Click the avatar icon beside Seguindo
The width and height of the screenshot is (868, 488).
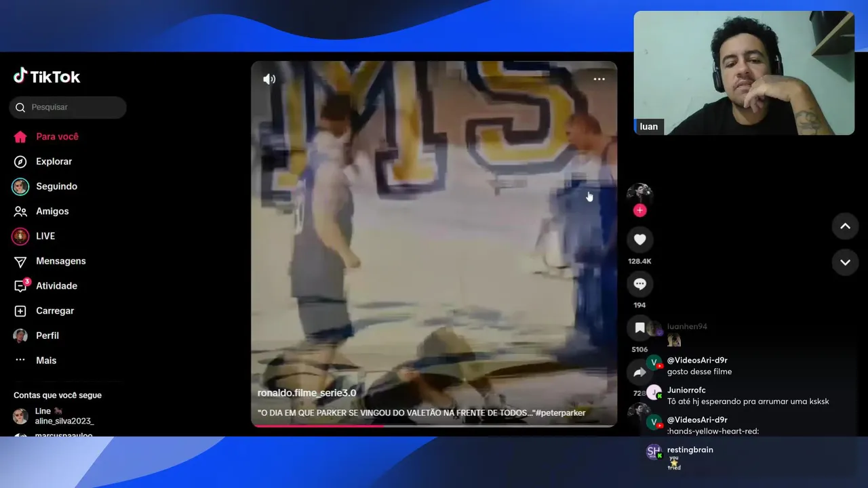point(20,186)
